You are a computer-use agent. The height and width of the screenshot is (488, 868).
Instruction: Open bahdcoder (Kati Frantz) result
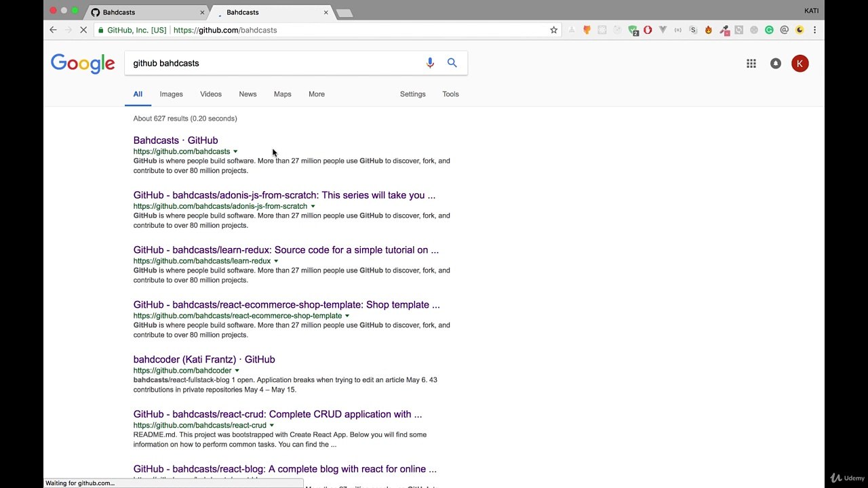(204, 360)
